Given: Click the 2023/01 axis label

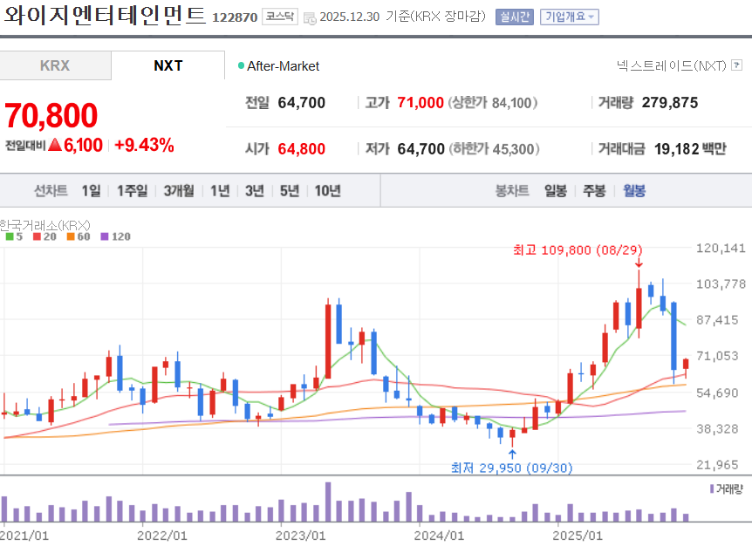Looking at the screenshot, I should tap(300, 536).
